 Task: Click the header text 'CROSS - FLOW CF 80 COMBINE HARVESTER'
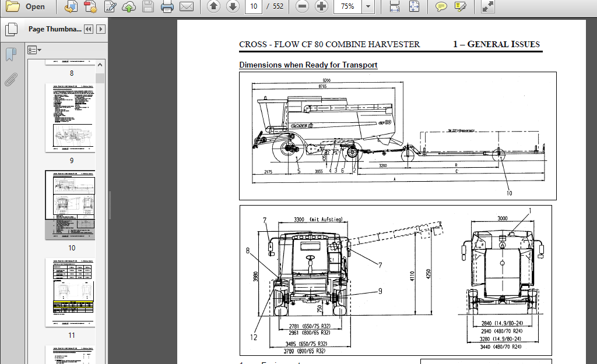tap(329, 44)
